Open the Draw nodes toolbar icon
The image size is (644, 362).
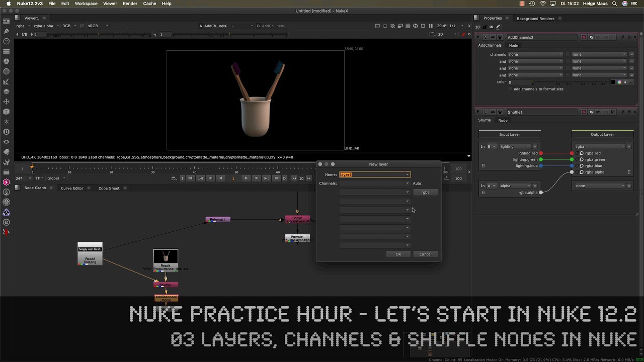[x=7, y=31]
